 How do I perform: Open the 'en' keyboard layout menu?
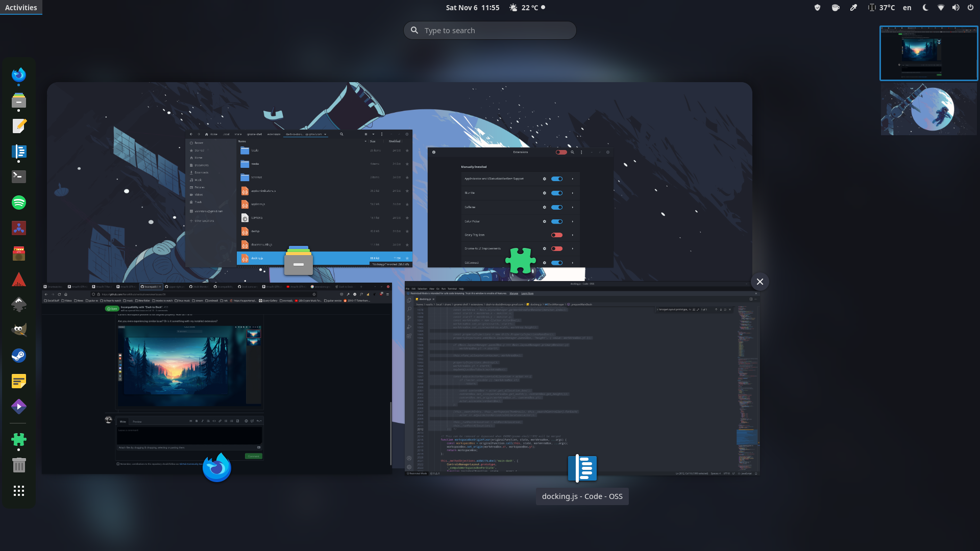907,8
